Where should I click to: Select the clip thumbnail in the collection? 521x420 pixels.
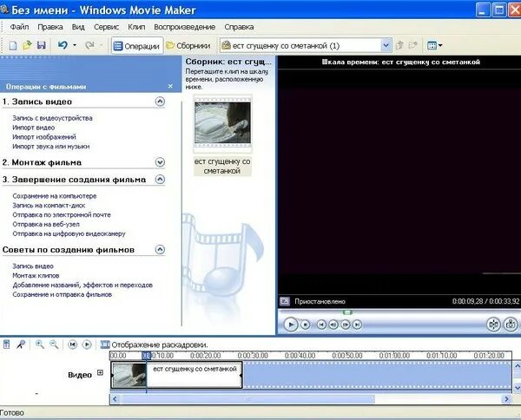click(x=222, y=123)
